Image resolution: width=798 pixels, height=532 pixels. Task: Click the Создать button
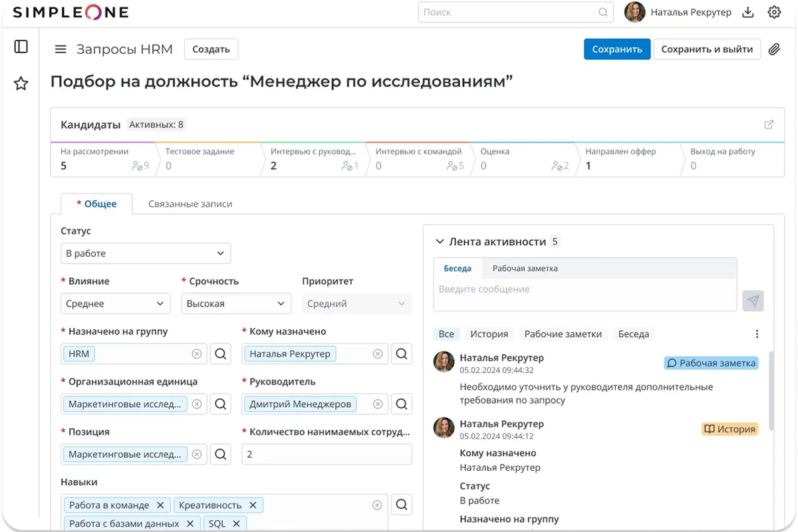click(211, 49)
